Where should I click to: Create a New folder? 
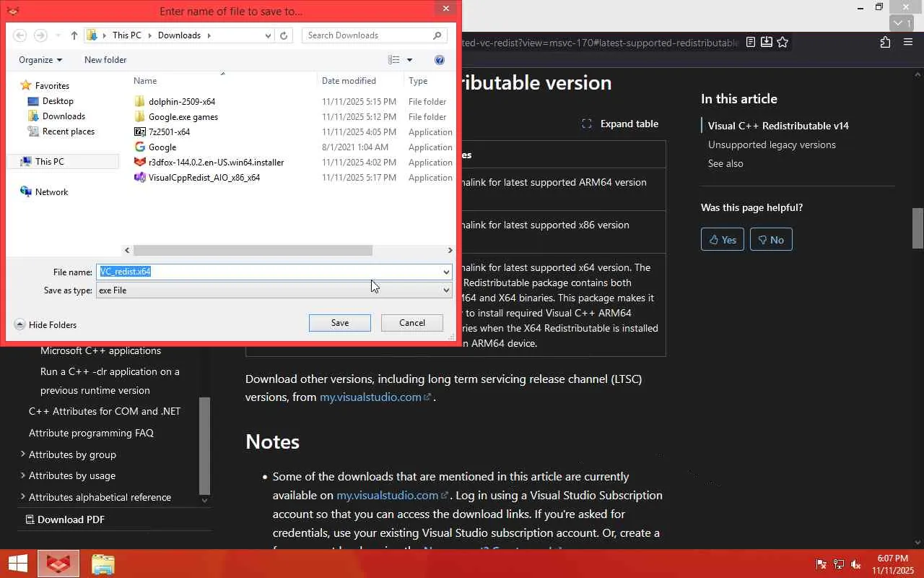point(105,60)
